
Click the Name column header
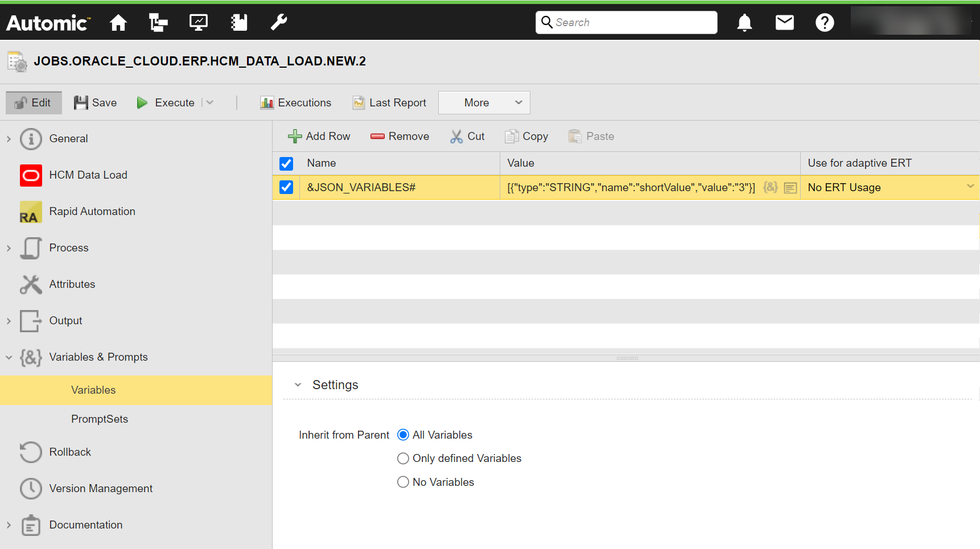[400, 163]
